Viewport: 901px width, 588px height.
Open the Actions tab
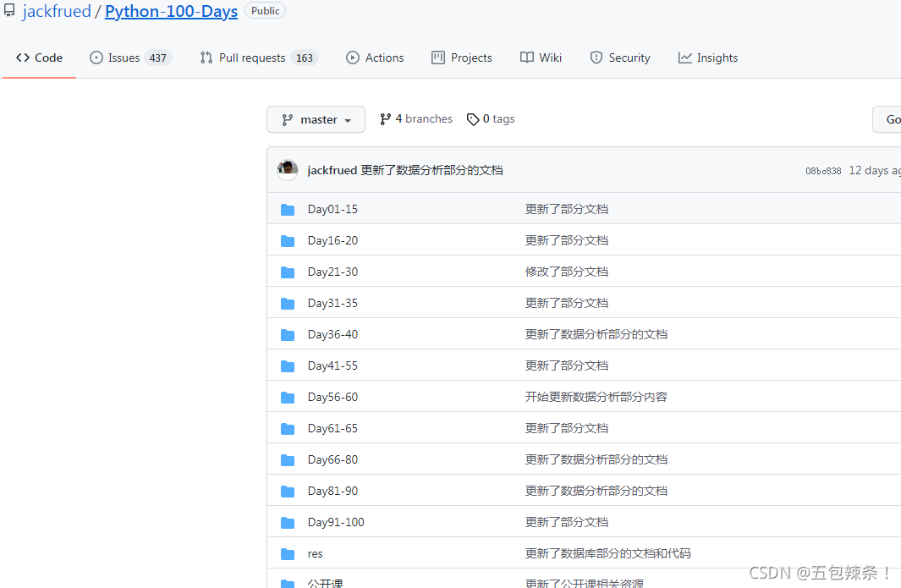[x=375, y=58]
